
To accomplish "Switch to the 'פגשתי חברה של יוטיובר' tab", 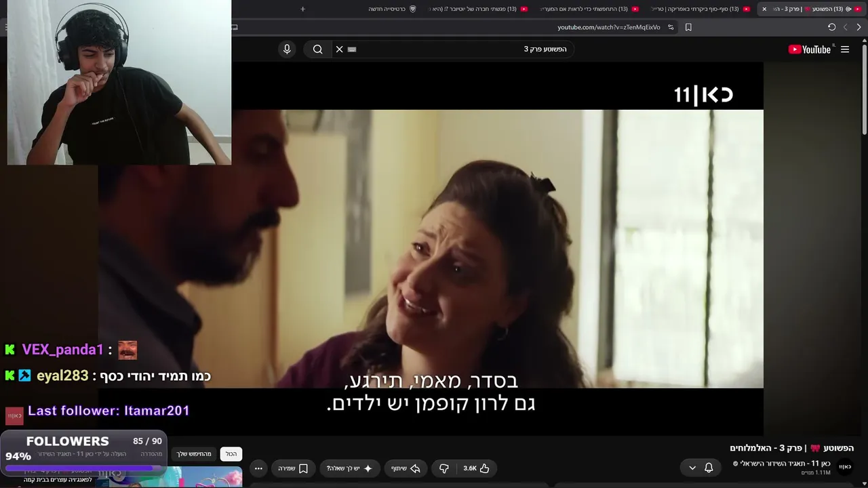I will pyautogui.click(x=476, y=9).
